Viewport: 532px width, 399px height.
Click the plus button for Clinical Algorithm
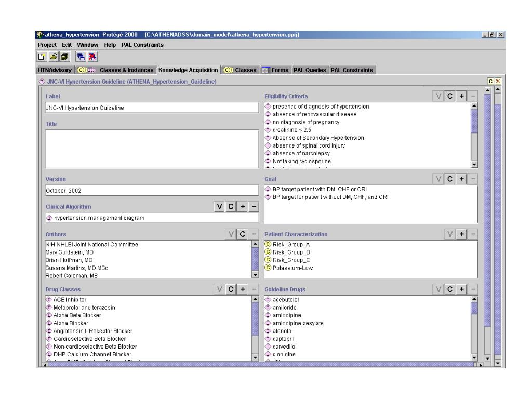pyautogui.click(x=243, y=206)
